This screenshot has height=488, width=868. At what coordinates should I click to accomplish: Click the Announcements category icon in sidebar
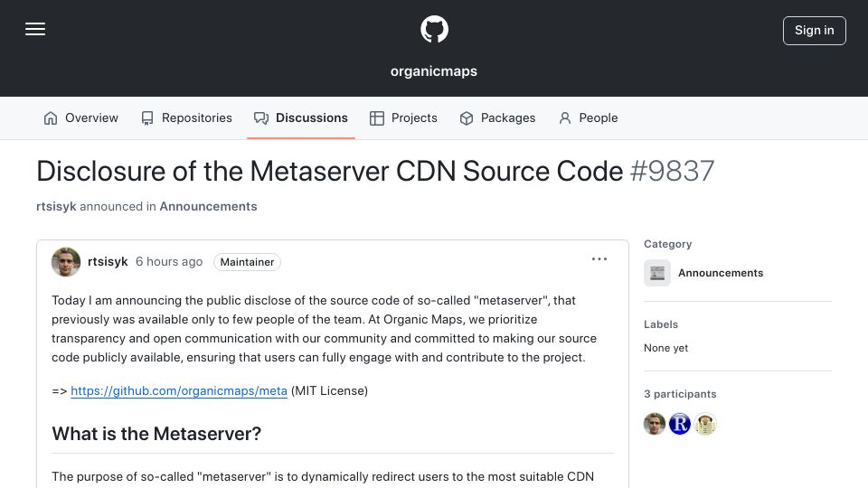pyautogui.click(x=657, y=273)
